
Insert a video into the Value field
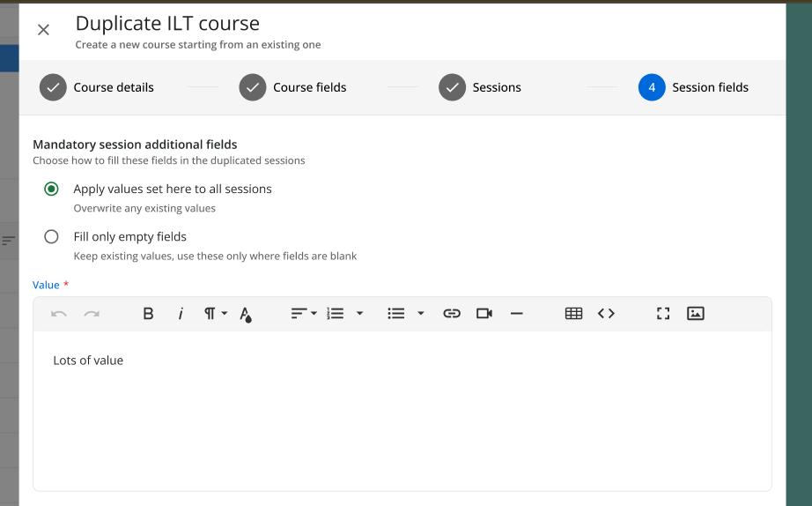(484, 314)
